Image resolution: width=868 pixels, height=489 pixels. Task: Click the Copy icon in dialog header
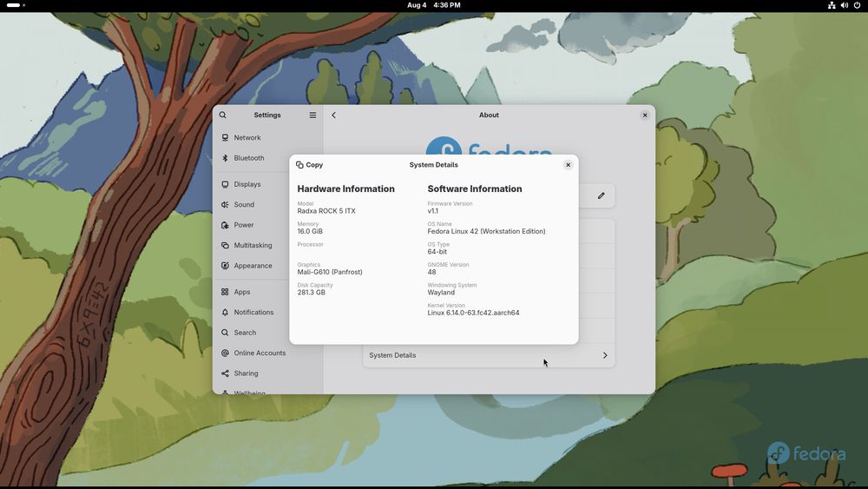(299, 165)
